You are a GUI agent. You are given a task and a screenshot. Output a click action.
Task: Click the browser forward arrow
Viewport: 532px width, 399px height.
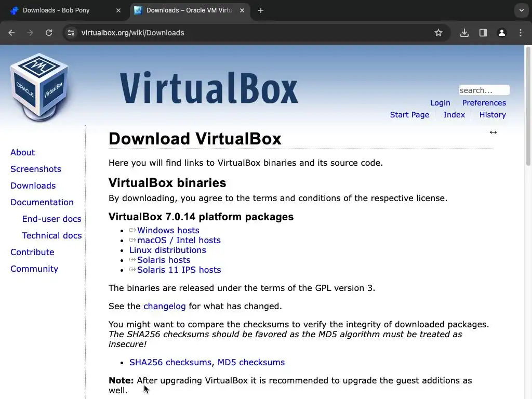pos(30,33)
